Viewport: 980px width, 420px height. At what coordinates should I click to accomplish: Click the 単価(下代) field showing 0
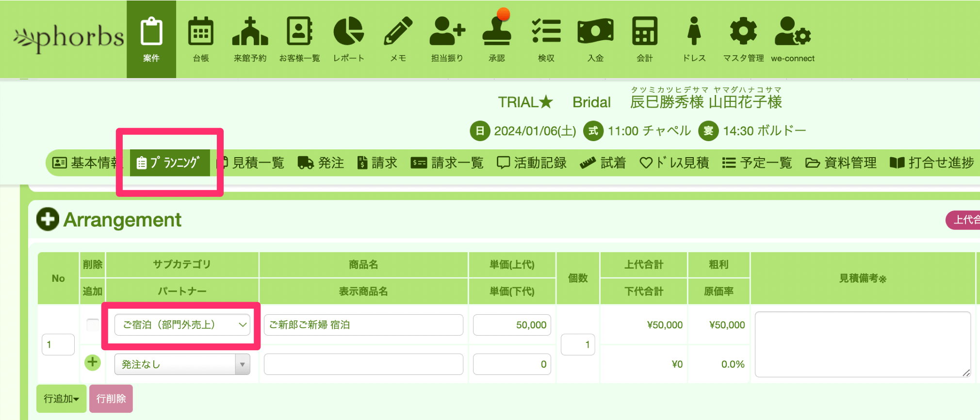(512, 364)
